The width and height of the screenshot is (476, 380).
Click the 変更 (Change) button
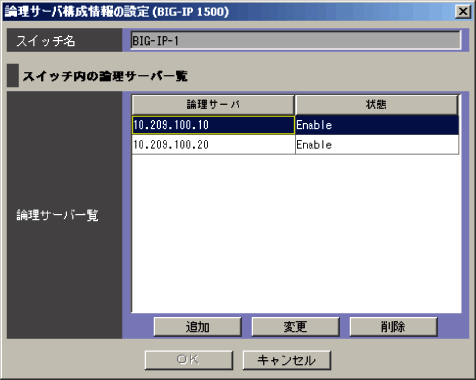pos(295,327)
